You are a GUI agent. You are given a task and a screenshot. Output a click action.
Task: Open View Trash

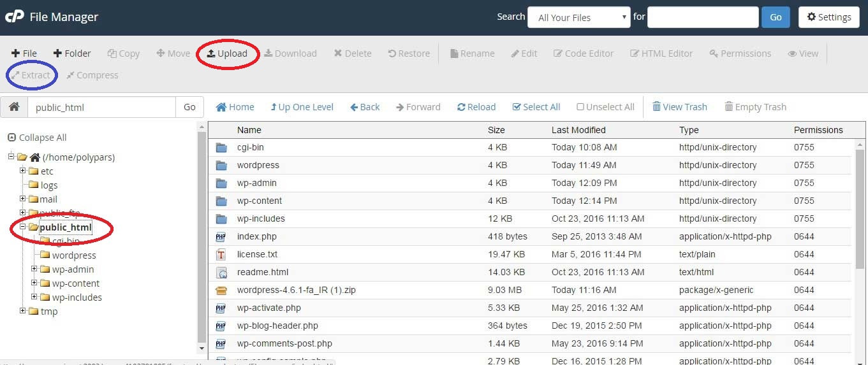(x=680, y=107)
